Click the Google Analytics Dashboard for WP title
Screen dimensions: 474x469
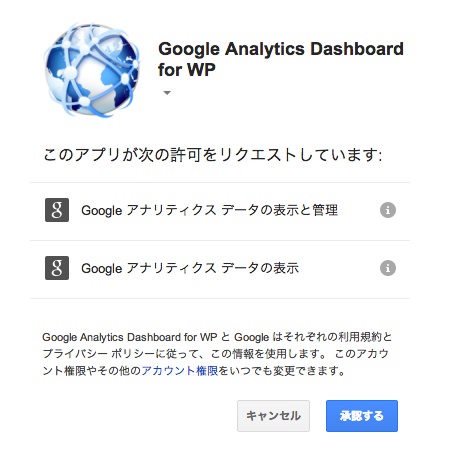pyautogui.click(x=281, y=59)
